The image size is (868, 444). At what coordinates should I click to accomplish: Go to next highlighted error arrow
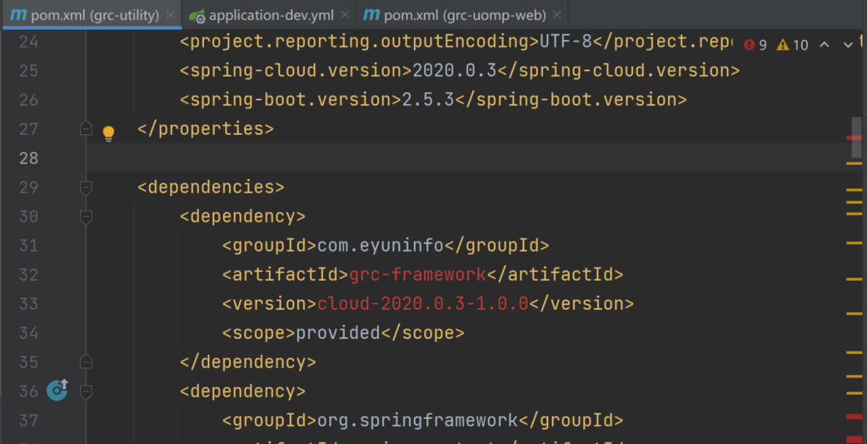pos(848,45)
